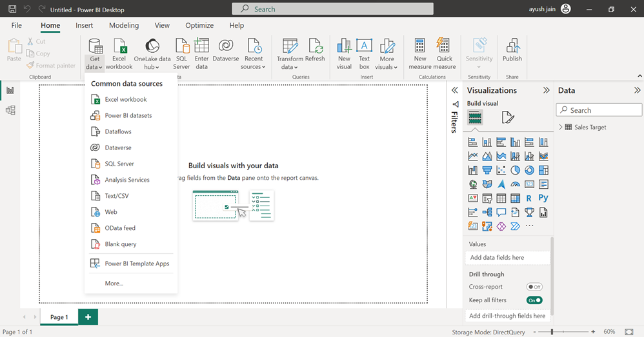Choose Text/CSV from common data sources
Image resolution: width=644 pixels, height=337 pixels.
(130, 196)
